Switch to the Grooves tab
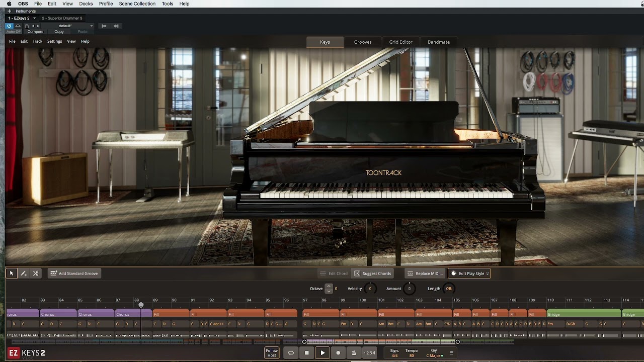Screen dimensions: 644x362 click(x=363, y=42)
